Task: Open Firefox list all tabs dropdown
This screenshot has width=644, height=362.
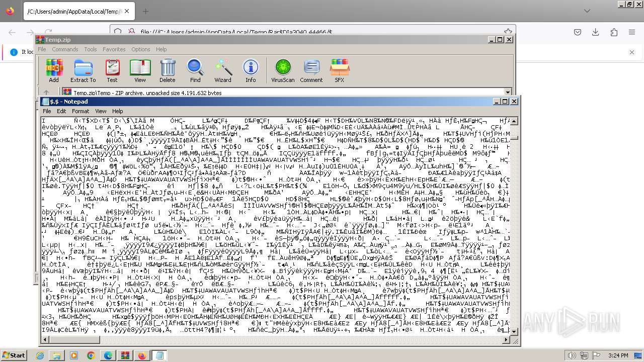Action: 587,11
